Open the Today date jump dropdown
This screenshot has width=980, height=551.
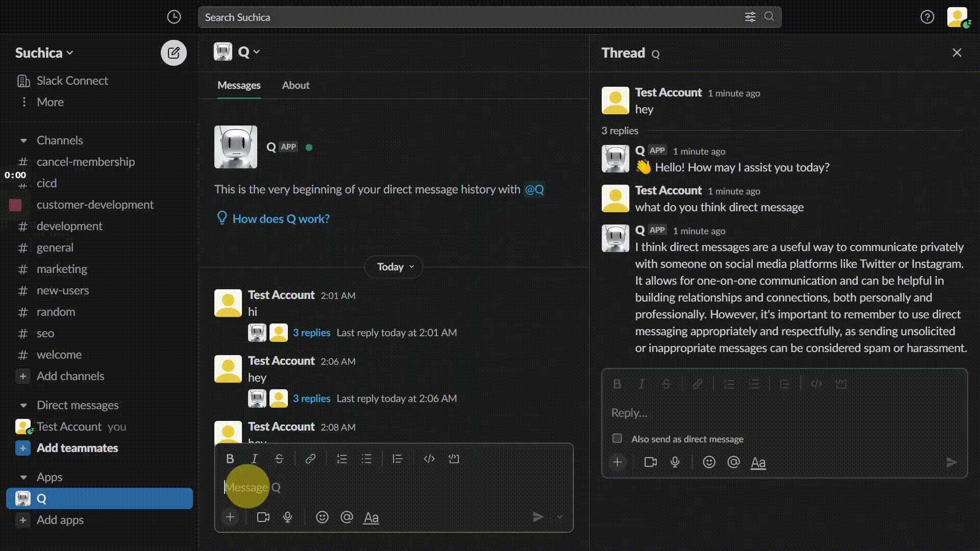[394, 267]
